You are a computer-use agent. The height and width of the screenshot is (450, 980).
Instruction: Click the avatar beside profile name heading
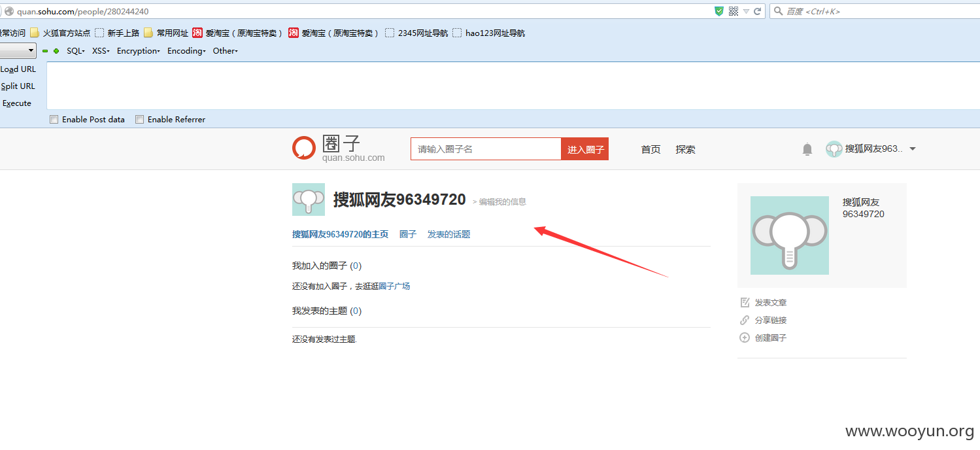pos(309,199)
